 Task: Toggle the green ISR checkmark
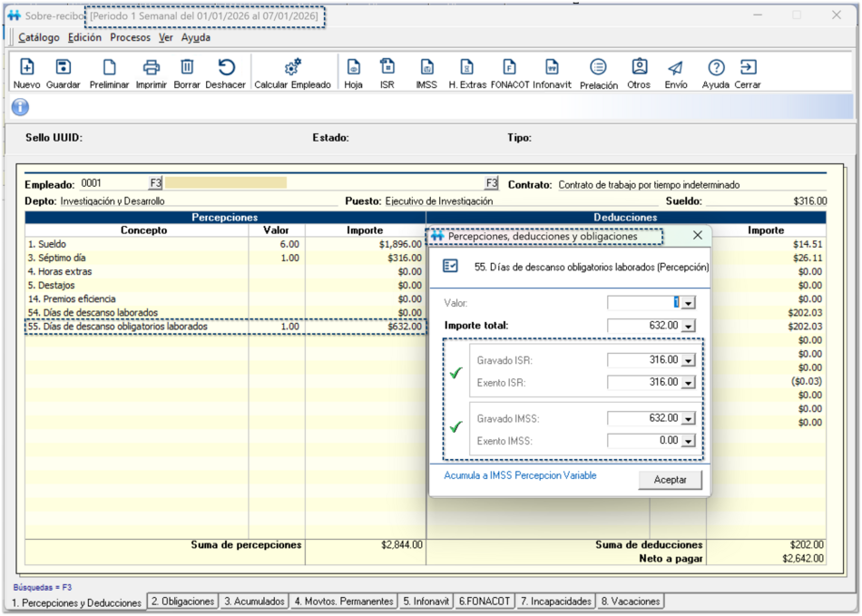pos(455,372)
